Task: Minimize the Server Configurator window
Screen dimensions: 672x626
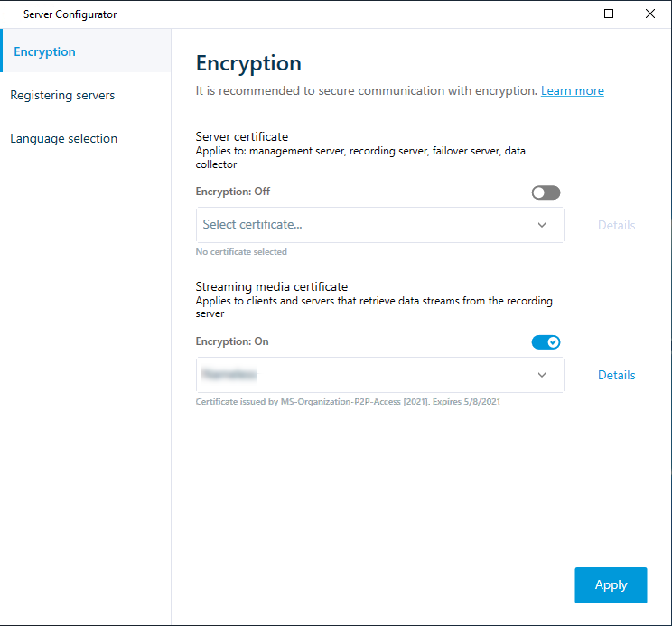Action: point(568,14)
